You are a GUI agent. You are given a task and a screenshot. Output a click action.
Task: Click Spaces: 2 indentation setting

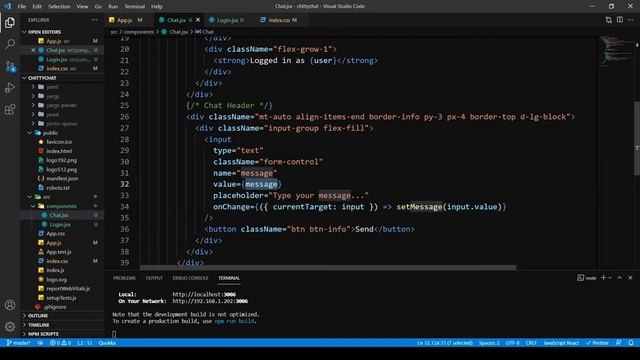point(489,343)
